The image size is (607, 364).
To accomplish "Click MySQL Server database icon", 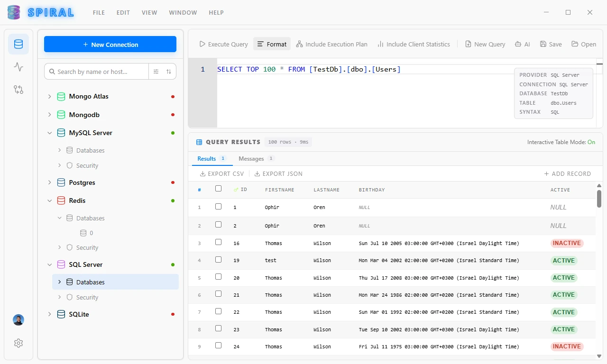I will coord(61,133).
